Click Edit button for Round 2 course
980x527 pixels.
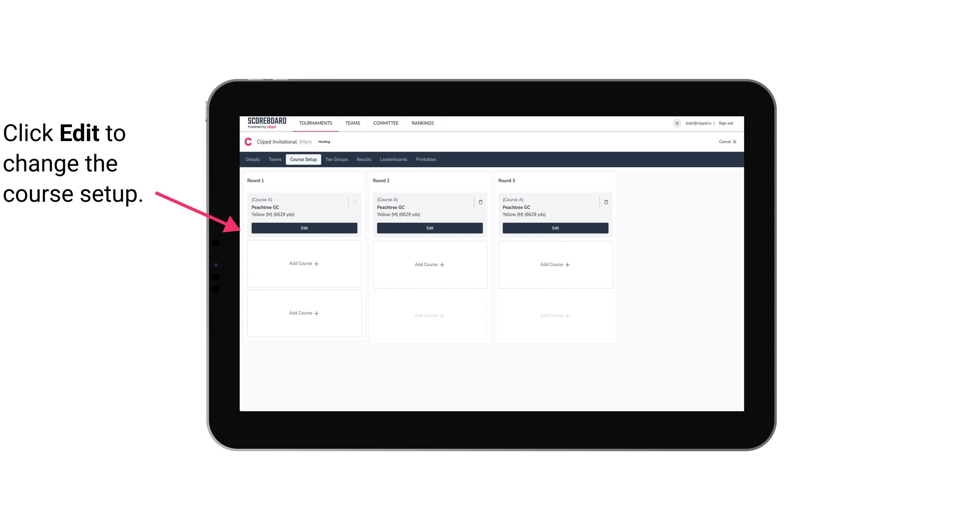pos(430,228)
